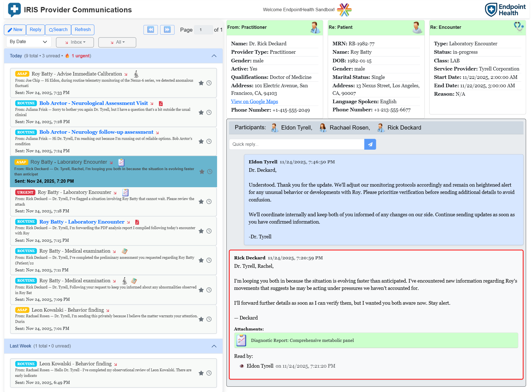Screen dimensions: 532x392
Task: Collapse the Last Week message group
Action: click(x=214, y=346)
